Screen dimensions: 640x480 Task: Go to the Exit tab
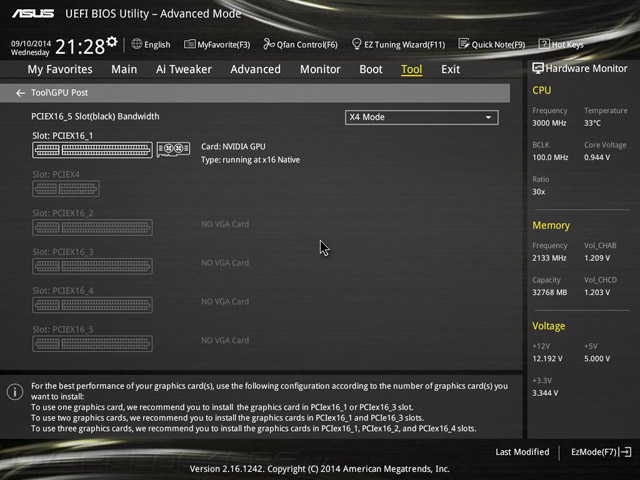(451, 69)
